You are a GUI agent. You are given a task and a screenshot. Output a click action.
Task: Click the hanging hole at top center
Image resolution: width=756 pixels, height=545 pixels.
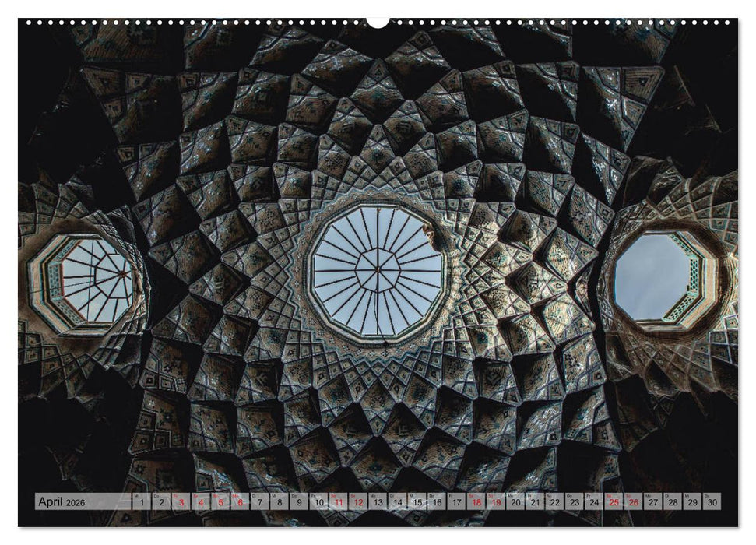click(x=378, y=22)
